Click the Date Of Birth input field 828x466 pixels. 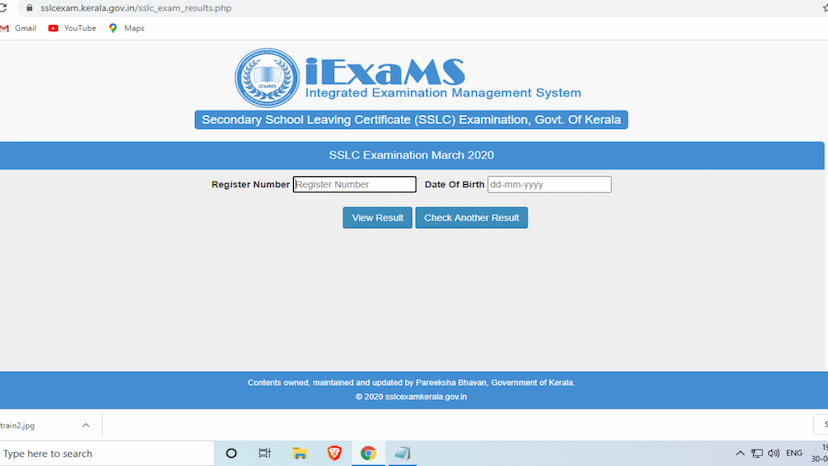549,184
